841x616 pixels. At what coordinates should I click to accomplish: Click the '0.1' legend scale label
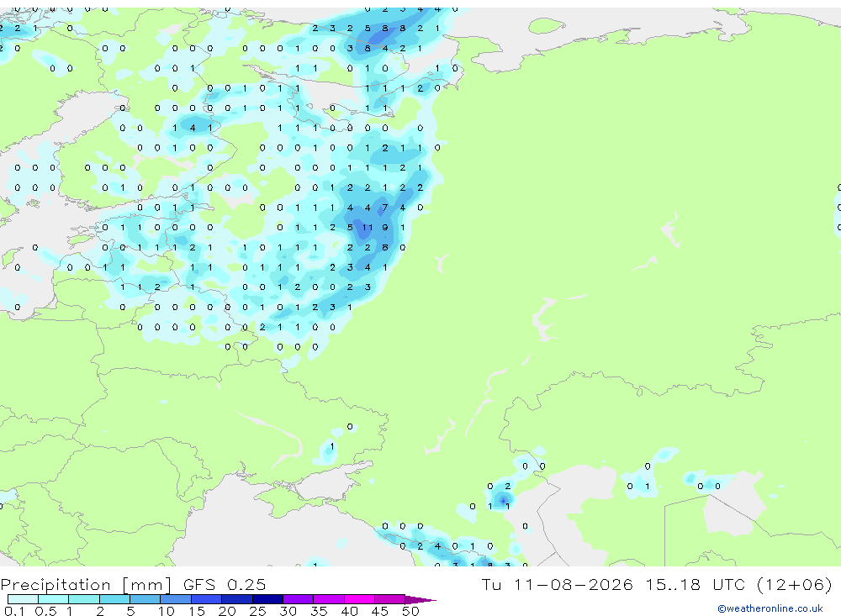coord(14,611)
